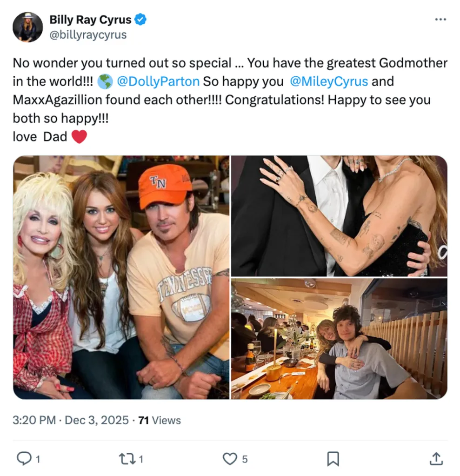Share the post via the upload icon

point(436,459)
